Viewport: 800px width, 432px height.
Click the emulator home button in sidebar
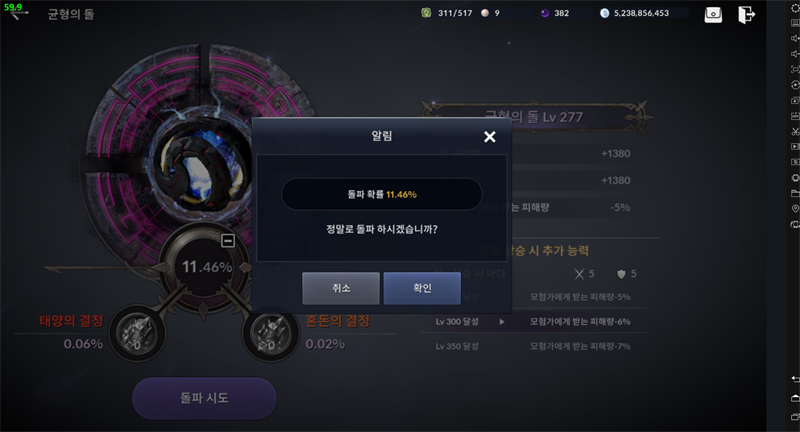[795, 398]
